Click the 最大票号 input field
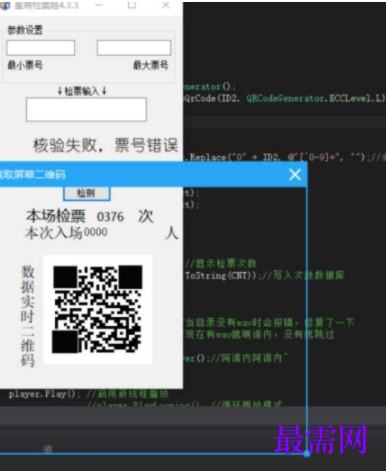 (134, 48)
